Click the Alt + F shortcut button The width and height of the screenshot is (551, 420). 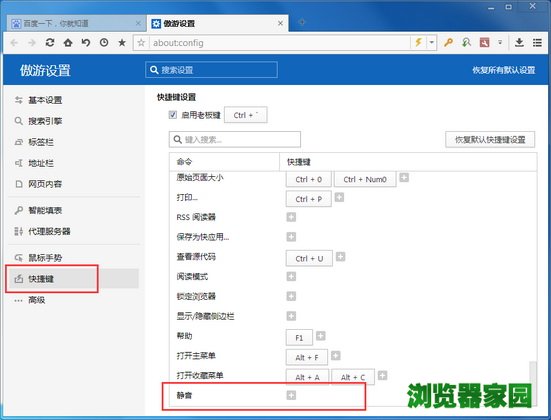307,357
